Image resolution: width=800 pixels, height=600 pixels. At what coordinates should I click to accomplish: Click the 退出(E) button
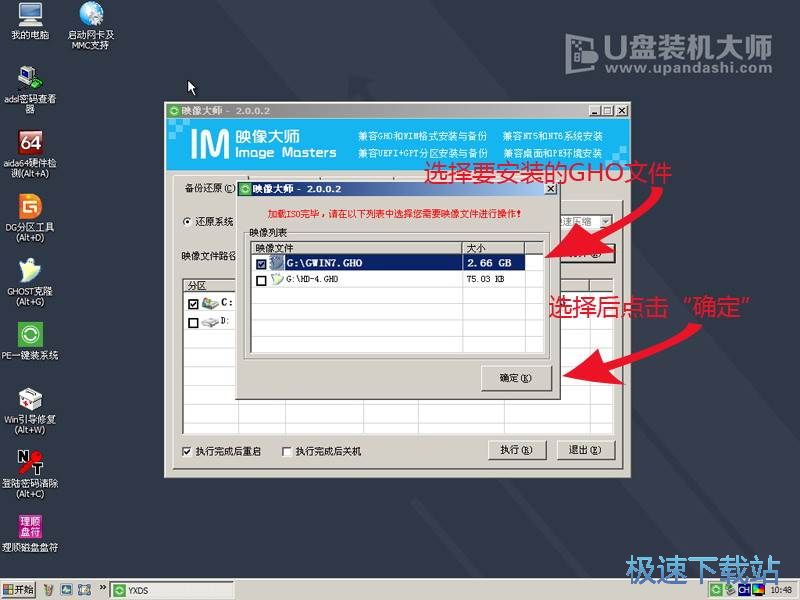point(585,449)
